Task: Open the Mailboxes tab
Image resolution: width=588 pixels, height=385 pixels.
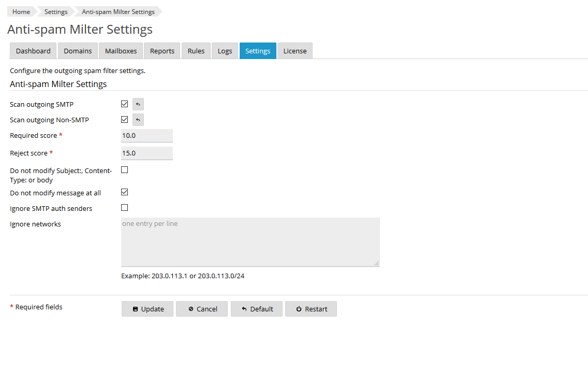Action: 121,51
